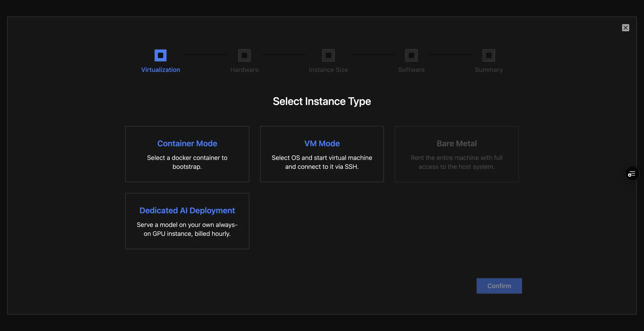Close the instance setup dialog
This screenshot has width=644, height=331.
[626, 28]
